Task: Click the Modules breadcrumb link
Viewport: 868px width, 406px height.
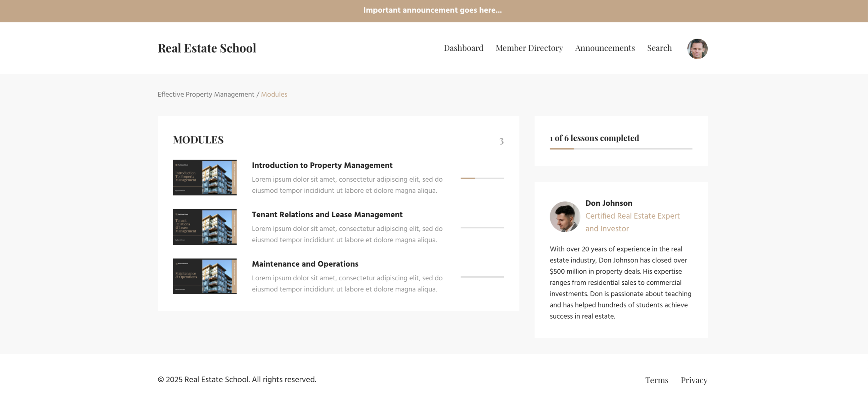Action: point(274,94)
